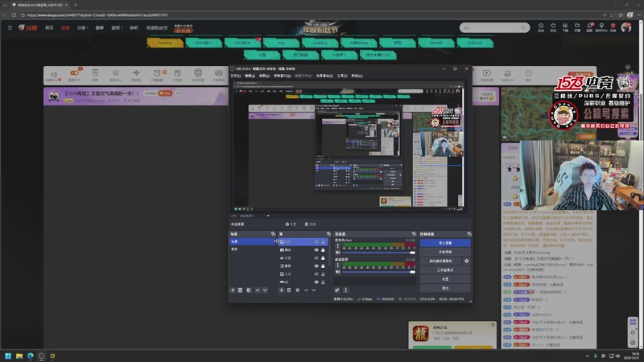
Task: Click the trash icon under the scenes list
Action: [x=240, y=290]
